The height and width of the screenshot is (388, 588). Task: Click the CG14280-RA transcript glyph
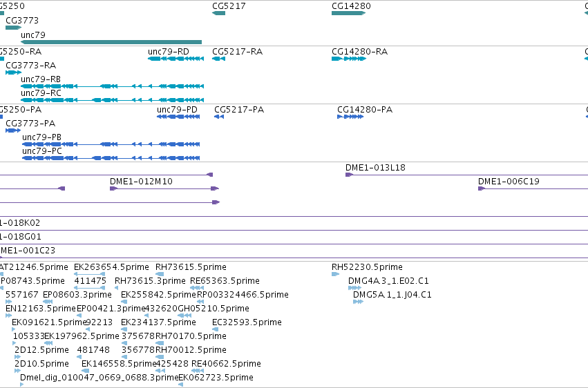[x=349, y=59]
